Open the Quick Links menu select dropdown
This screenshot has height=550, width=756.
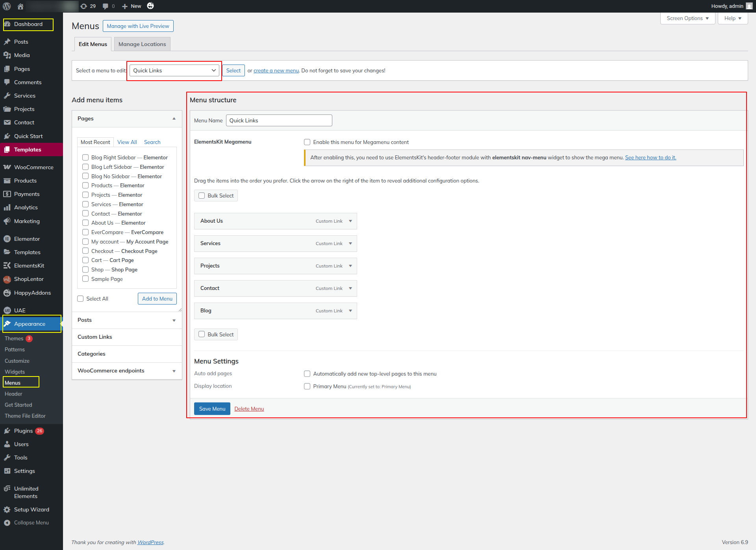[x=174, y=70]
